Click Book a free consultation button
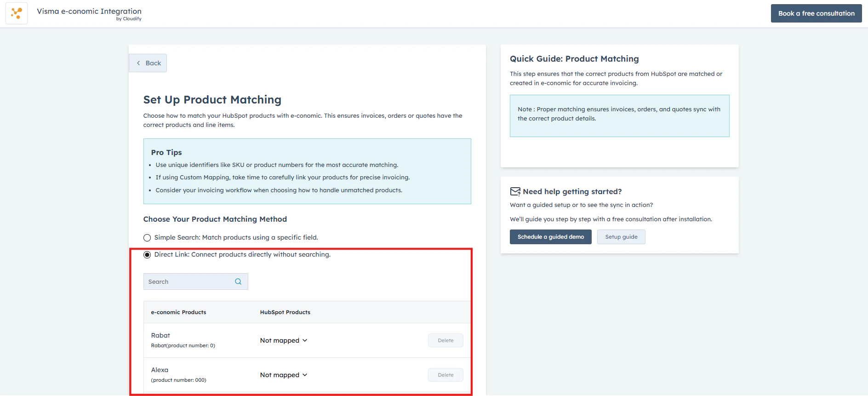This screenshot has height=396, width=868. click(816, 13)
